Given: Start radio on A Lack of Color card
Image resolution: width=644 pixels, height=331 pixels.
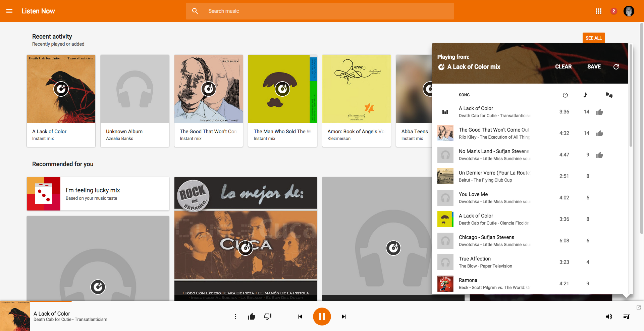Looking at the screenshot, I should [x=61, y=89].
